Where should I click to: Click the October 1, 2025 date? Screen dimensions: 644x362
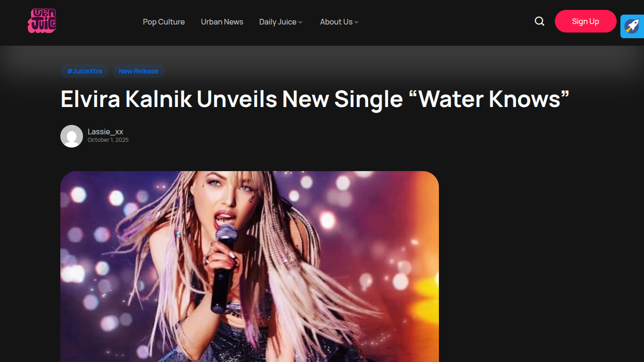[x=108, y=140]
